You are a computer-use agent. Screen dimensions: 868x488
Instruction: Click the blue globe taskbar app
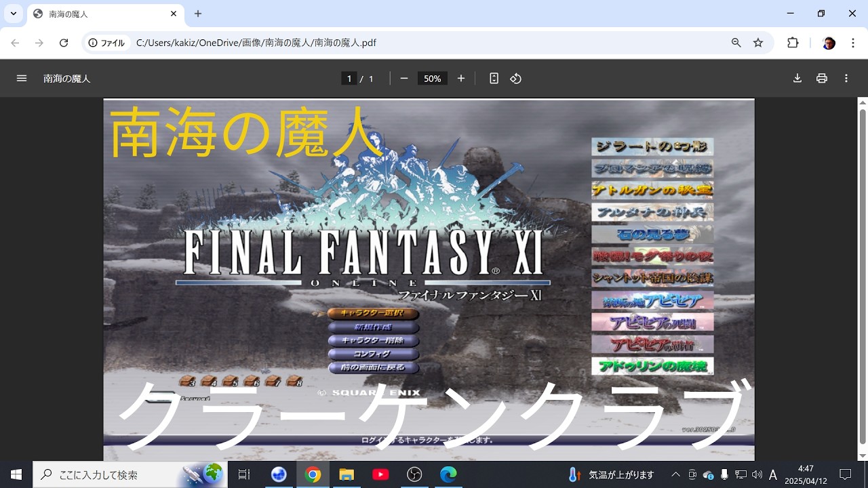coord(279,474)
